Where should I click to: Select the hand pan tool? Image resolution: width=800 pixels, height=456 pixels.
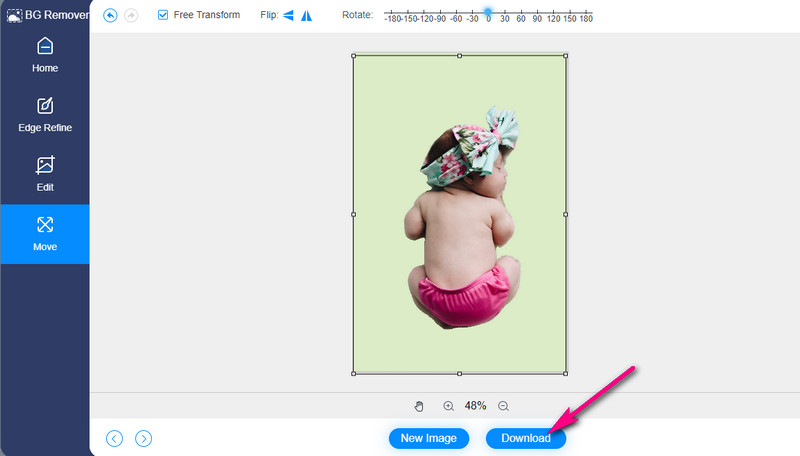(420, 406)
